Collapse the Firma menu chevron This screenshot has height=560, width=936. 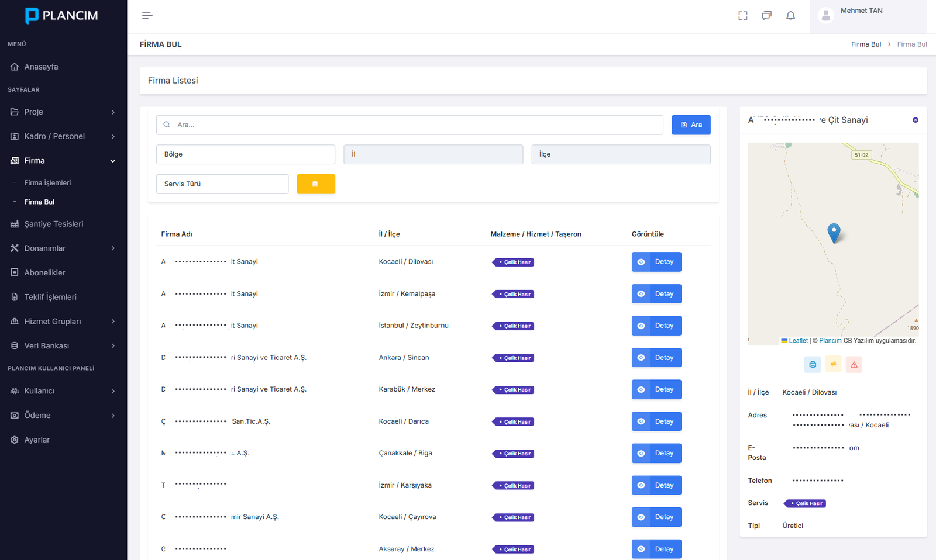113,161
